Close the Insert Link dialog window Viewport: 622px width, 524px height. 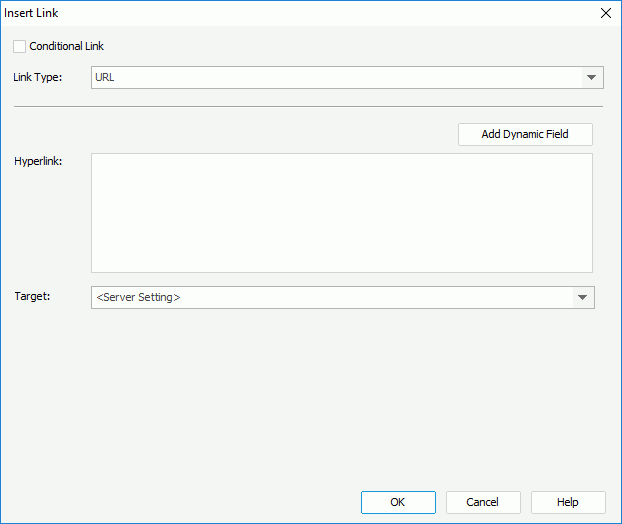[606, 13]
